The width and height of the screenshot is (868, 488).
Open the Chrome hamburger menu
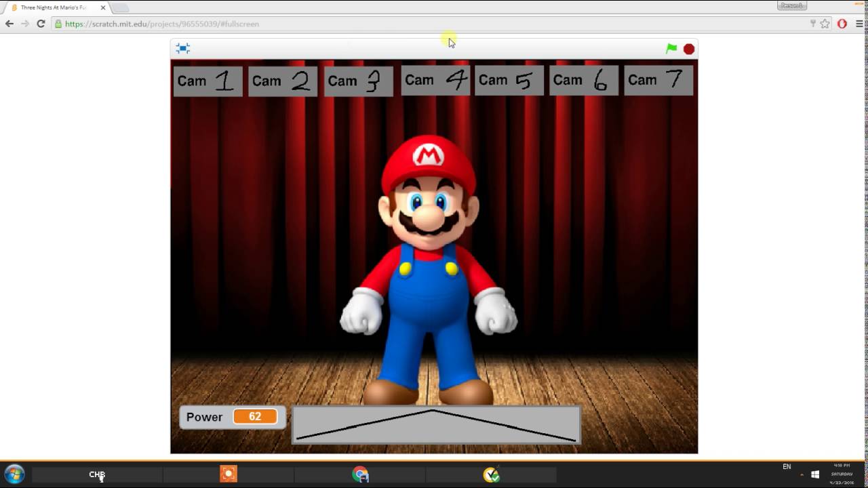point(859,24)
